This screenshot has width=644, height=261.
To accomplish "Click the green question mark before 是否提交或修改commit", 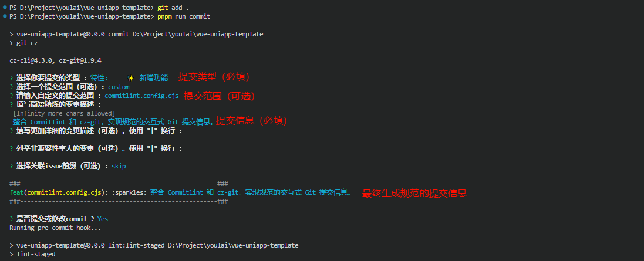I will point(12,219).
